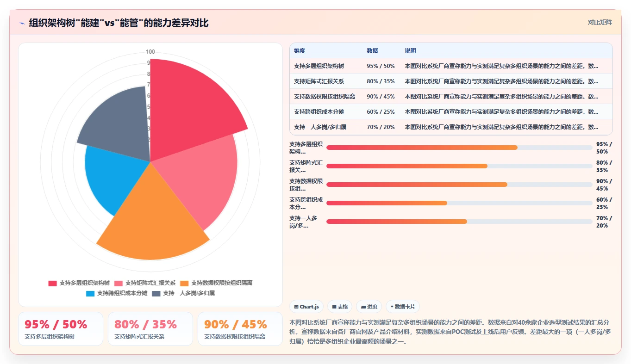
Task: Toggle the 支持多层组织架构树 legend item
Action: pos(79,283)
